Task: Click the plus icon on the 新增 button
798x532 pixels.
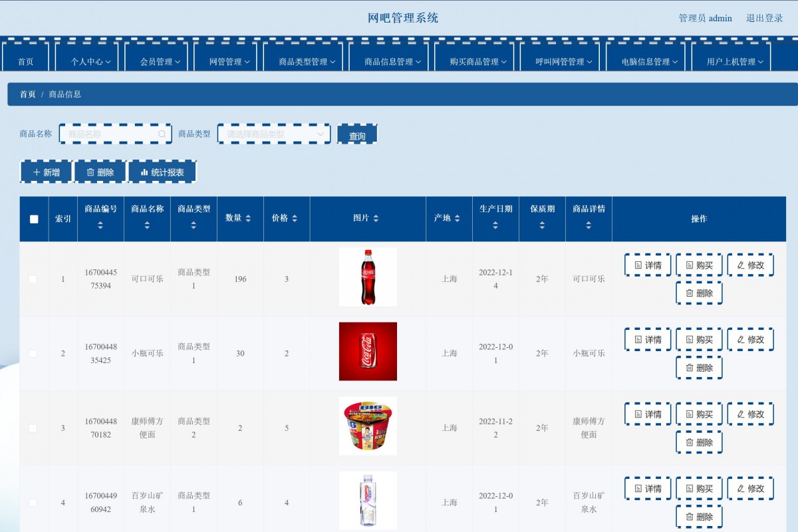Action: pyautogui.click(x=37, y=172)
